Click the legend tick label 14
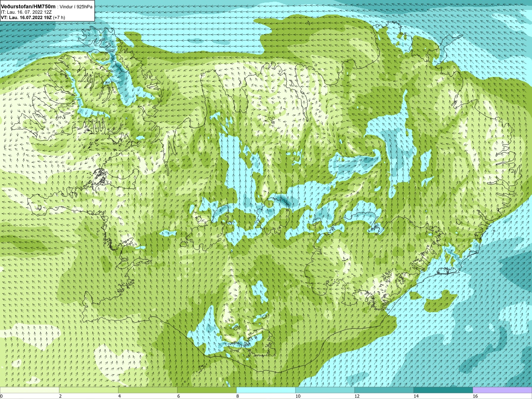532x399 pixels. click(x=416, y=396)
